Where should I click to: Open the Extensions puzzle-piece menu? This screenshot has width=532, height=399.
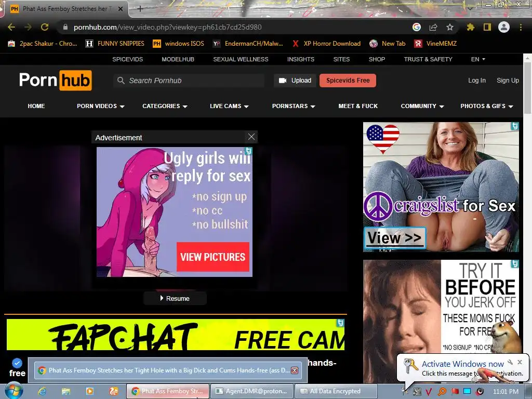471,27
